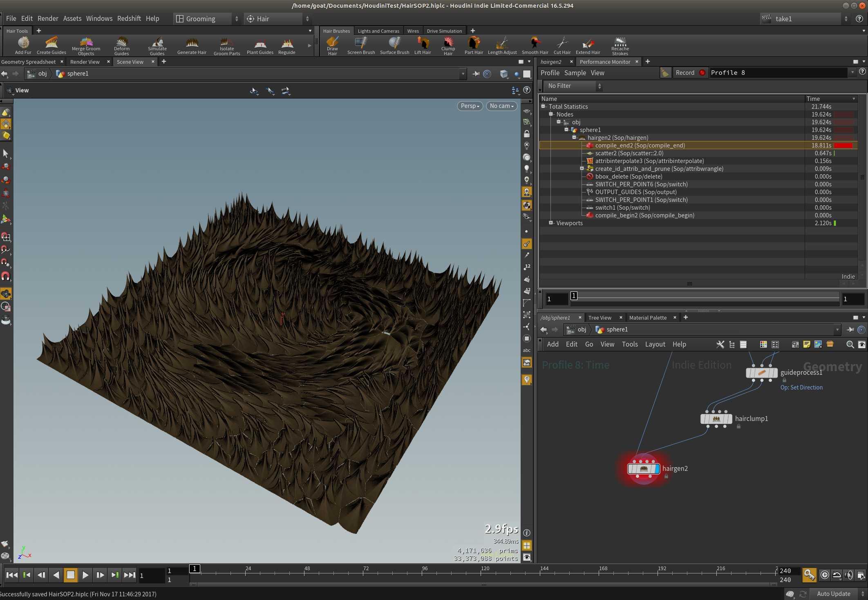868x600 pixels.
Task: Select the Smooth Hair brush
Action: pyautogui.click(x=535, y=45)
